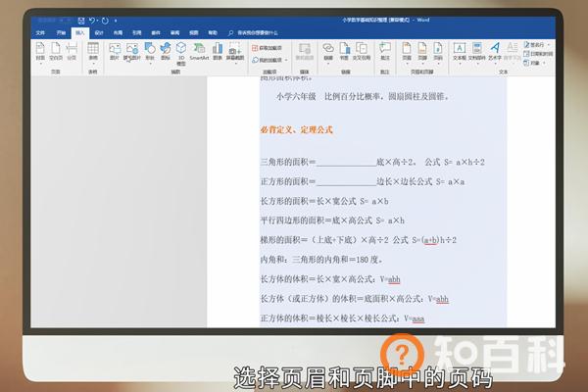Click the line 梯形的面积
Viewport: 588px width, 392px height.
[358, 240]
